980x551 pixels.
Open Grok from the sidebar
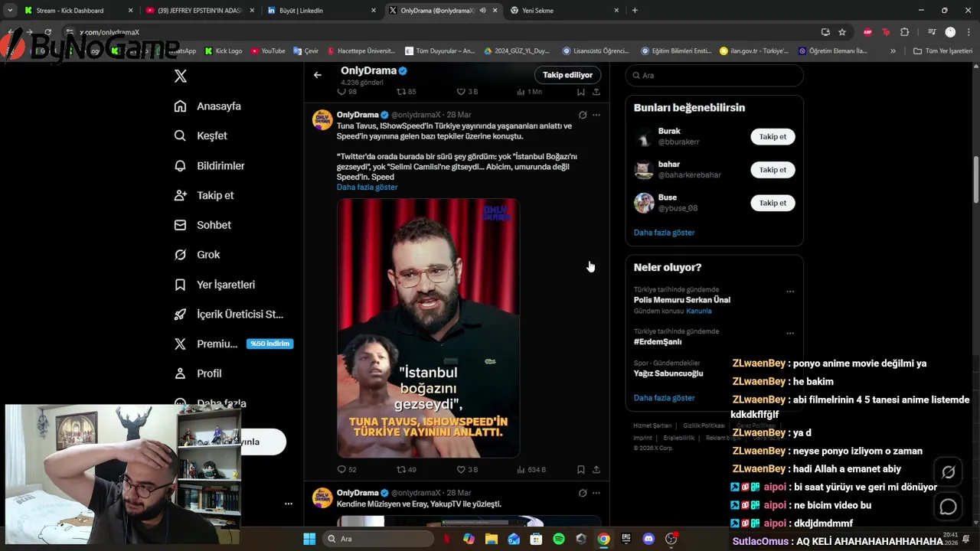197,255
